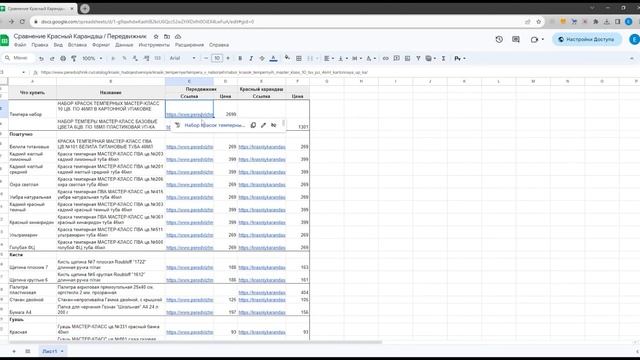640x360 pixels.
Task: Insert a chart from the toolbar
Action: pos(407,58)
